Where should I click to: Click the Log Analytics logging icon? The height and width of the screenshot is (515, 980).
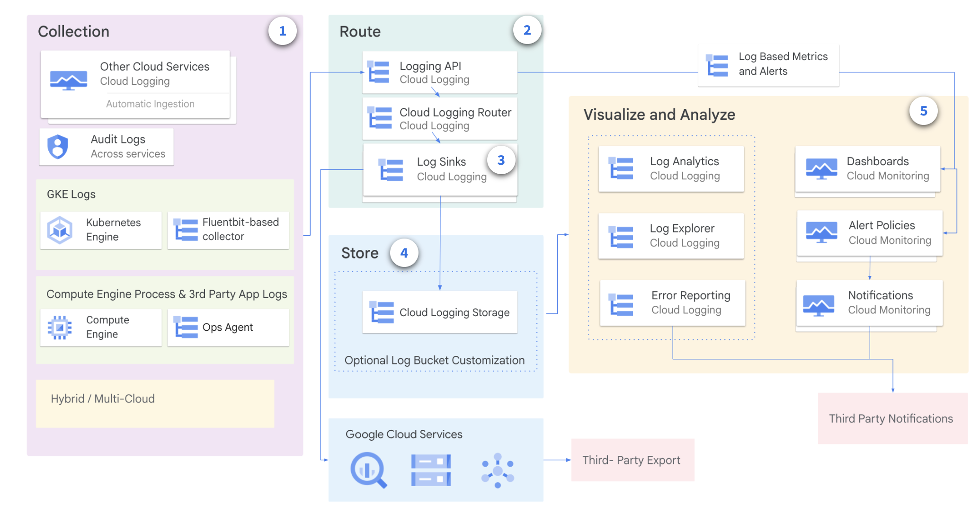[x=621, y=169]
